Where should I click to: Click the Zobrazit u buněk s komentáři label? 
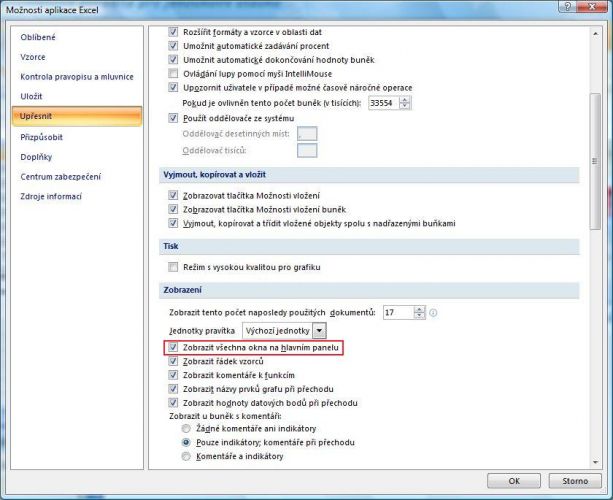tap(225, 416)
